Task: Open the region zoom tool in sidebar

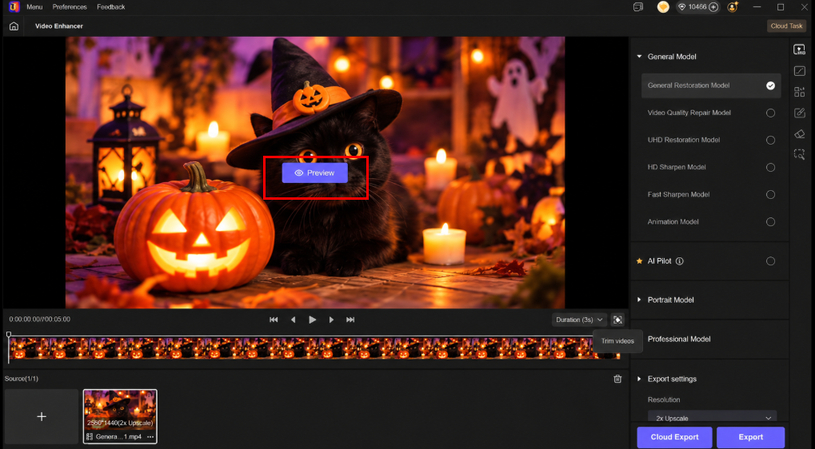Action: (799, 154)
